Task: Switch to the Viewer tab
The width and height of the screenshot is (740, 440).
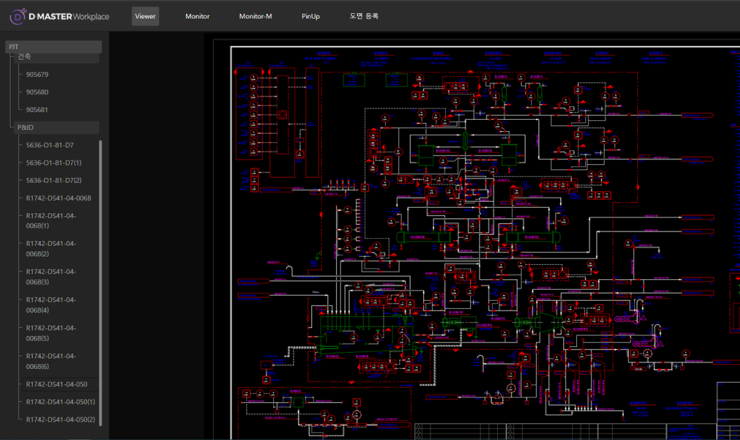Action: click(x=145, y=17)
